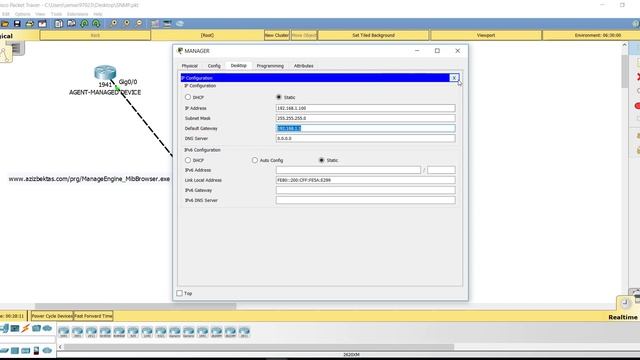Click the Zoom In magnifier icon
This screenshot has width=640, height=360.
coord(113,24)
